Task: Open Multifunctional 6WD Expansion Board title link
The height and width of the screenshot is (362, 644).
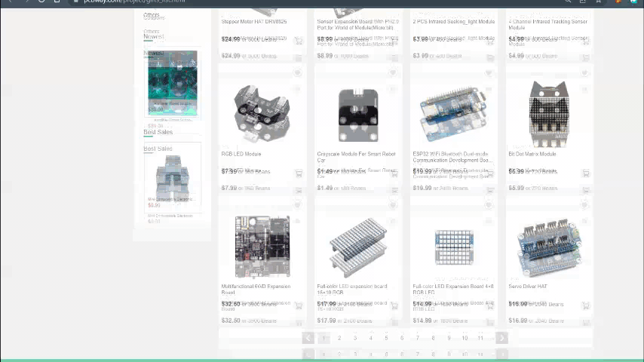Action: [256, 290]
